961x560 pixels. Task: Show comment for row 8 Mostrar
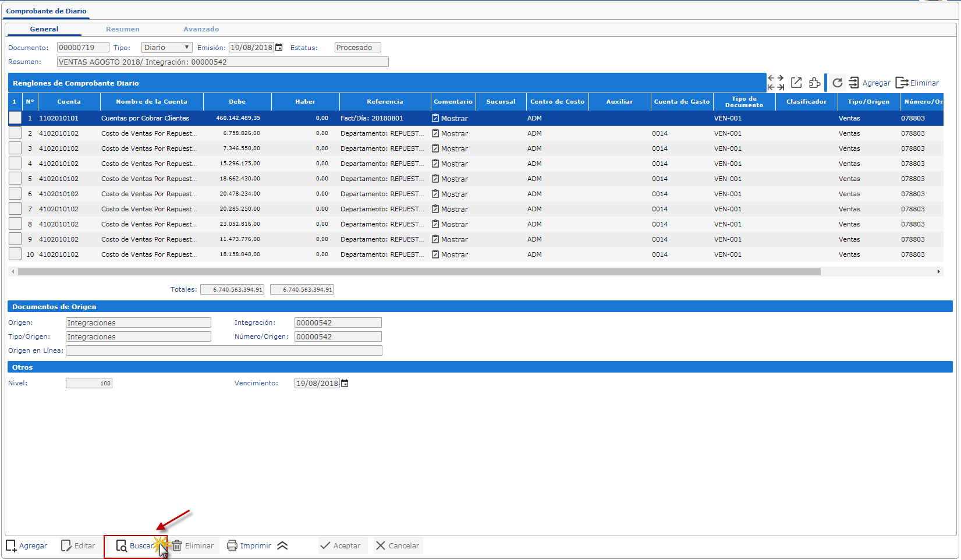tap(450, 224)
